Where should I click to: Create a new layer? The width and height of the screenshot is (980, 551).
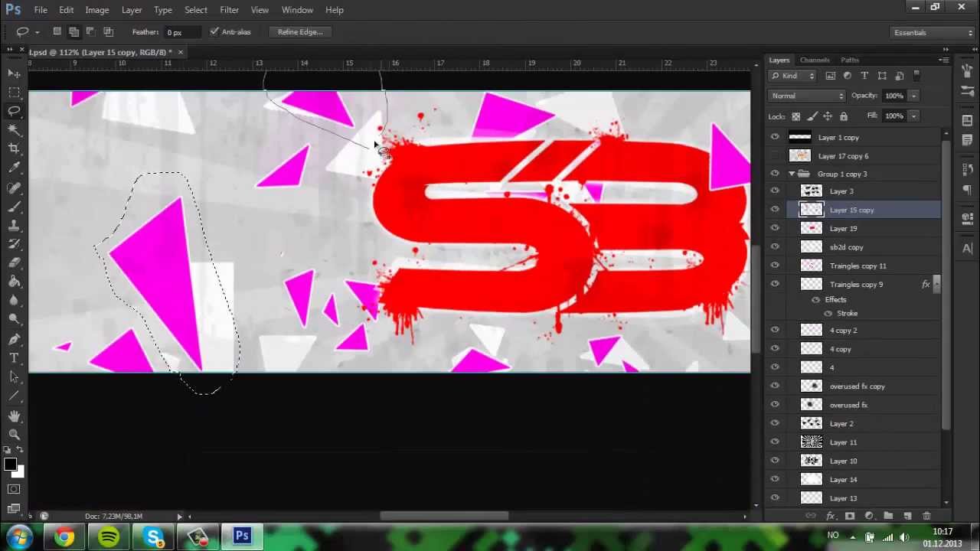[907, 516]
